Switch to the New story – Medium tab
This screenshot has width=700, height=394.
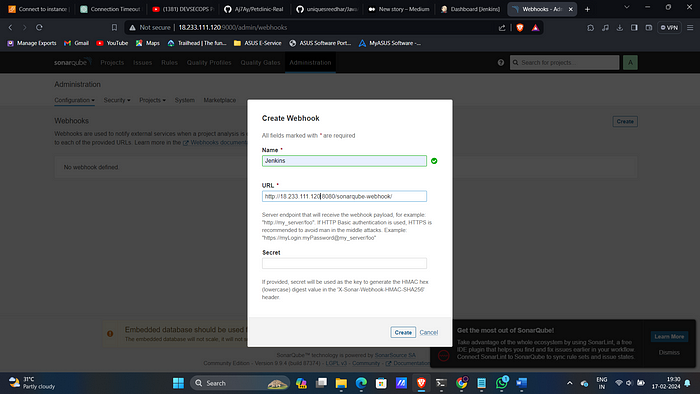click(x=399, y=9)
